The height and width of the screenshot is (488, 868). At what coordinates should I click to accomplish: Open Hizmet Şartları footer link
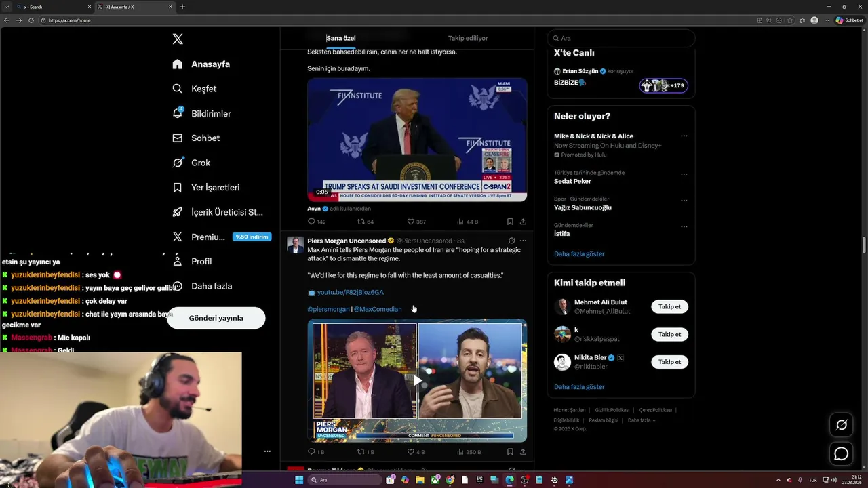(568, 410)
